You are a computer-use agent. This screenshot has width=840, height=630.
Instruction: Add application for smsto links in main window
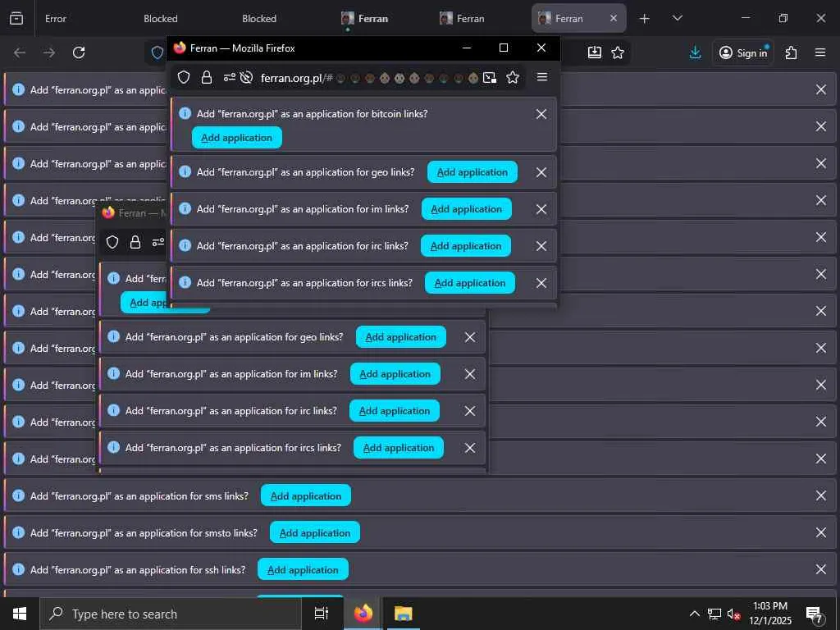[314, 533]
